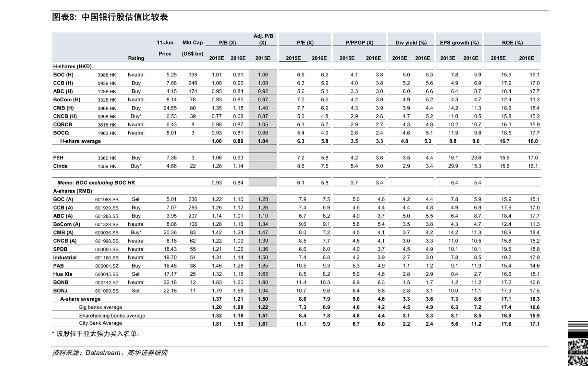Image resolution: width=588 pixels, height=366 pixels.
Task: Select the P/PPOP (X) header
Action: coord(360,43)
